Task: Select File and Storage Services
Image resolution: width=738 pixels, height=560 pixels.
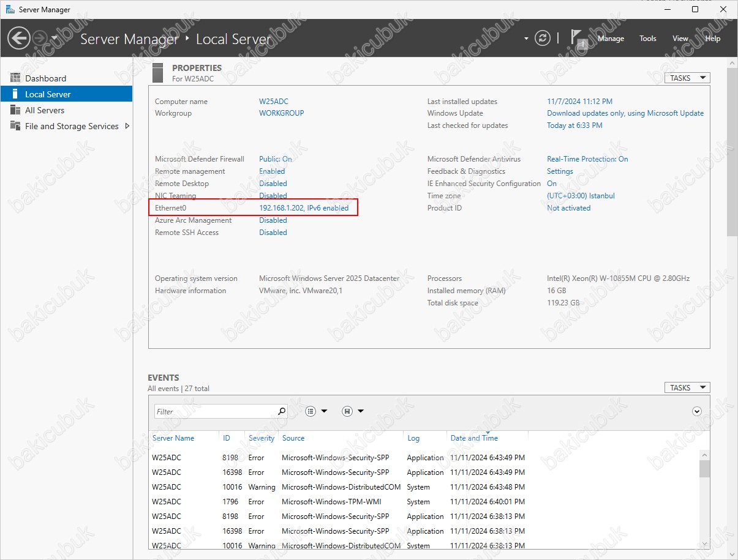Action: (66, 126)
